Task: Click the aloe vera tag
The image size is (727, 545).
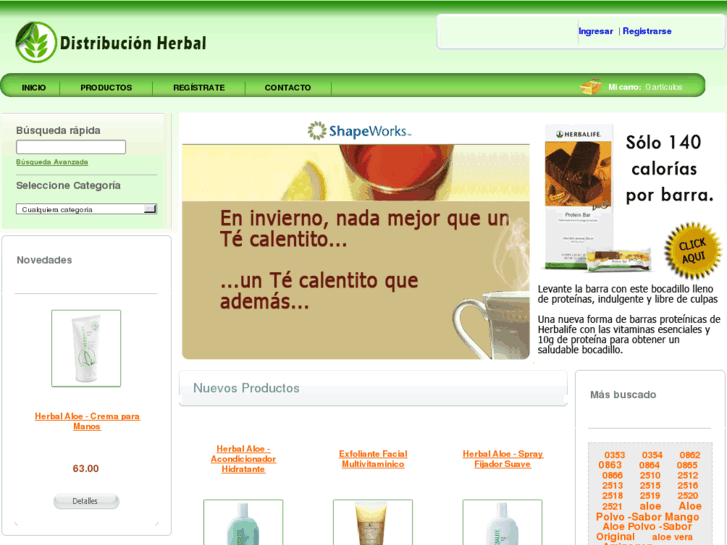Action: pyautogui.click(x=672, y=537)
